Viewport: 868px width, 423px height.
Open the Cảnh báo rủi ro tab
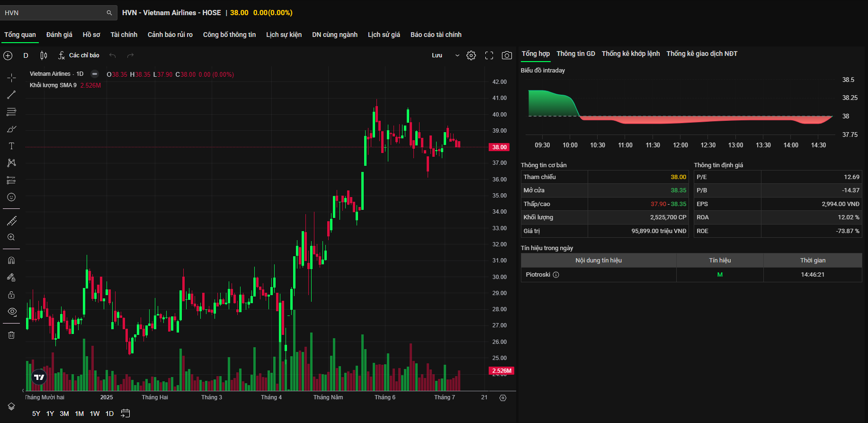click(x=170, y=35)
